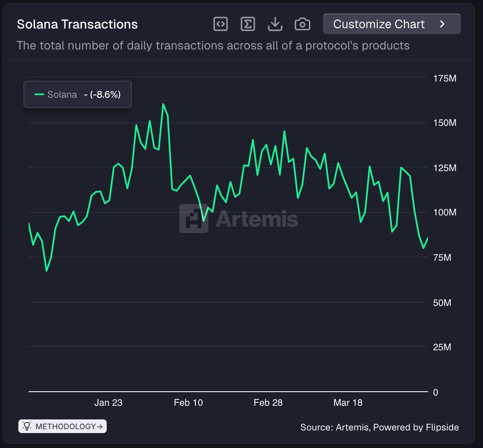Click the -8.6% change value in legend
Image resolution: width=483 pixels, height=448 pixels.
102,95
